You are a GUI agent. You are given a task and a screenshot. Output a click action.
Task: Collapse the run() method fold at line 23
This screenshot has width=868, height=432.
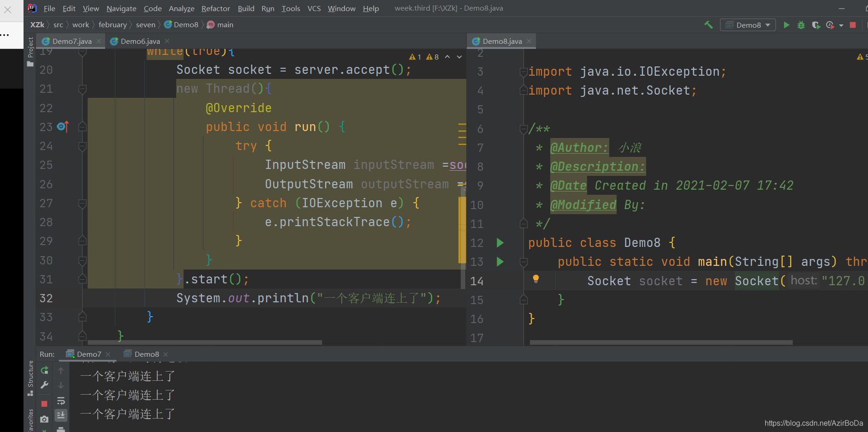click(83, 126)
